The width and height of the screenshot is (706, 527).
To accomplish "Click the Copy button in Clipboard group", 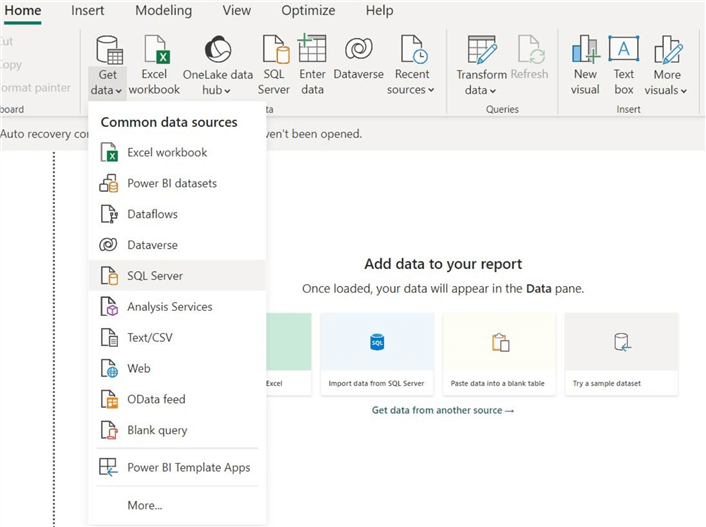I will pyautogui.click(x=11, y=65).
